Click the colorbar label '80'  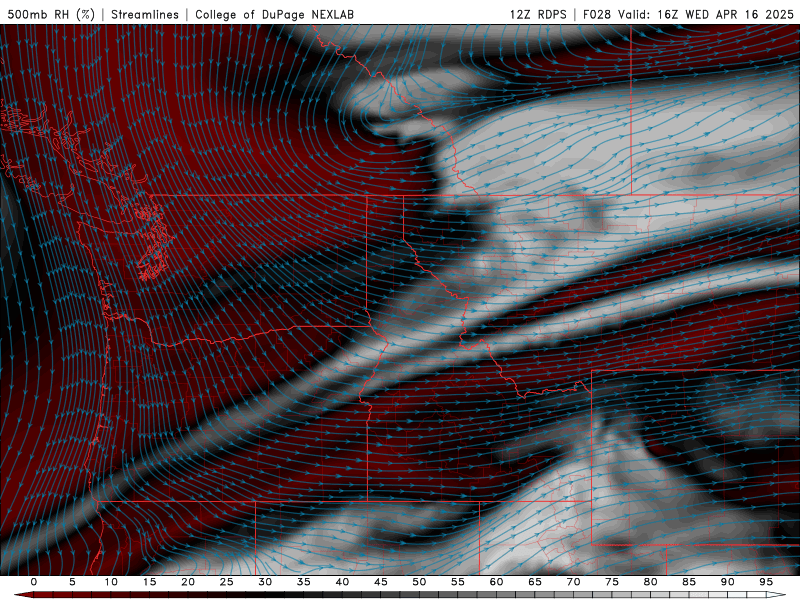tap(651, 582)
